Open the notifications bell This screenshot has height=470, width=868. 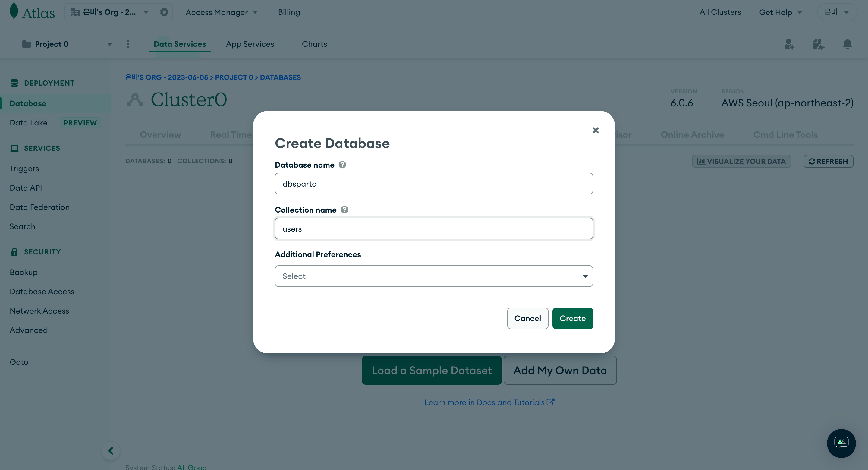coord(847,44)
